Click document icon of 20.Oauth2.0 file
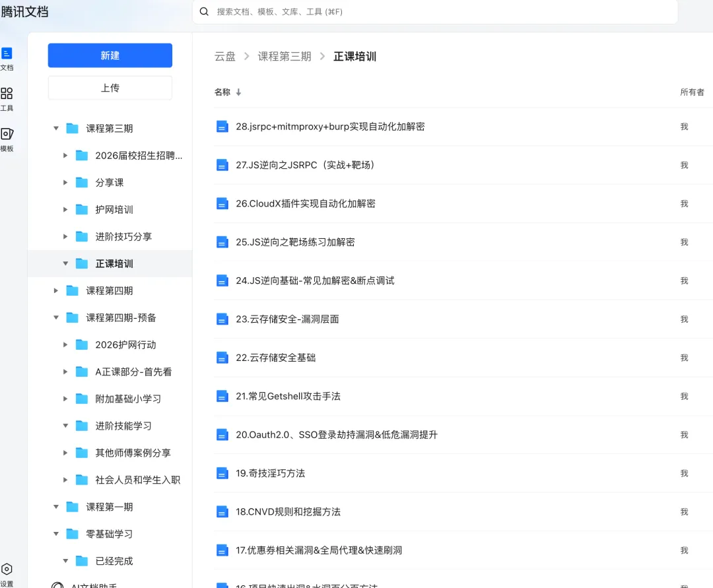 point(222,435)
